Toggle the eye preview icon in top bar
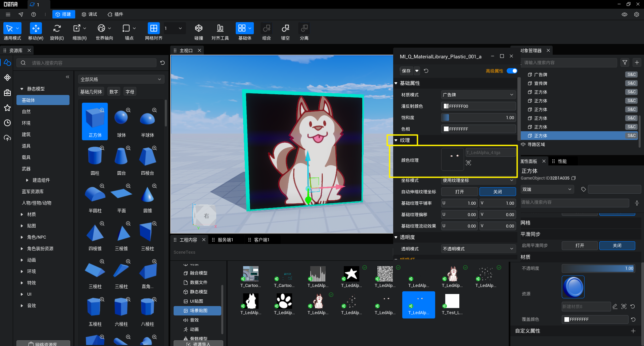The height and width of the screenshot is (346, 644). pyautogui.click(x=625, y=14)
